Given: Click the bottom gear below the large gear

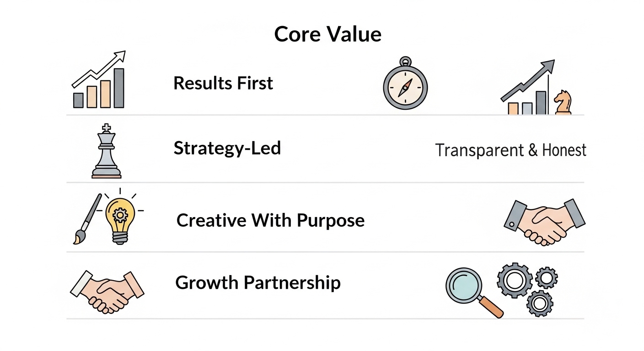Looking at the screenshot, I should tap(540, 303).
